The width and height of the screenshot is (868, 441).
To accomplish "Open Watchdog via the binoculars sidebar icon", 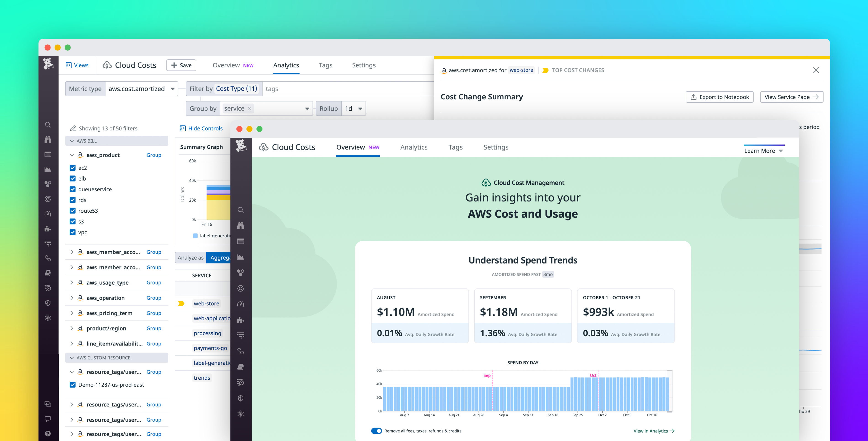I will [x=48, y=139].
